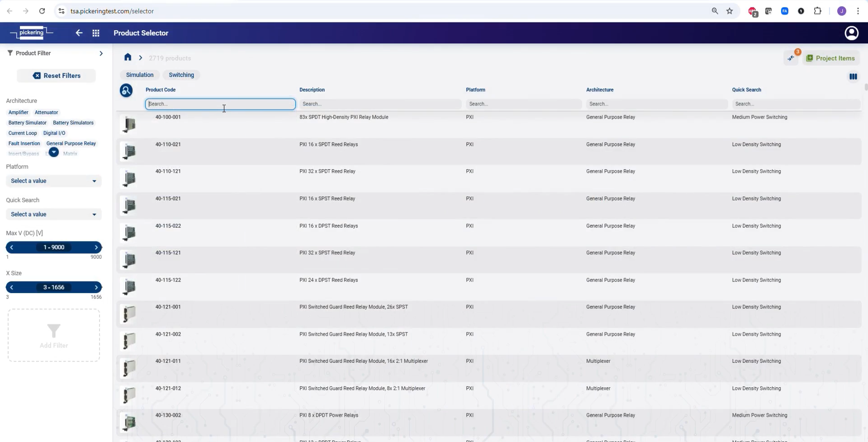Viewport: 868px width, 442px height.
Task: Expand the Architecture chip list
Action: (54, 152)
